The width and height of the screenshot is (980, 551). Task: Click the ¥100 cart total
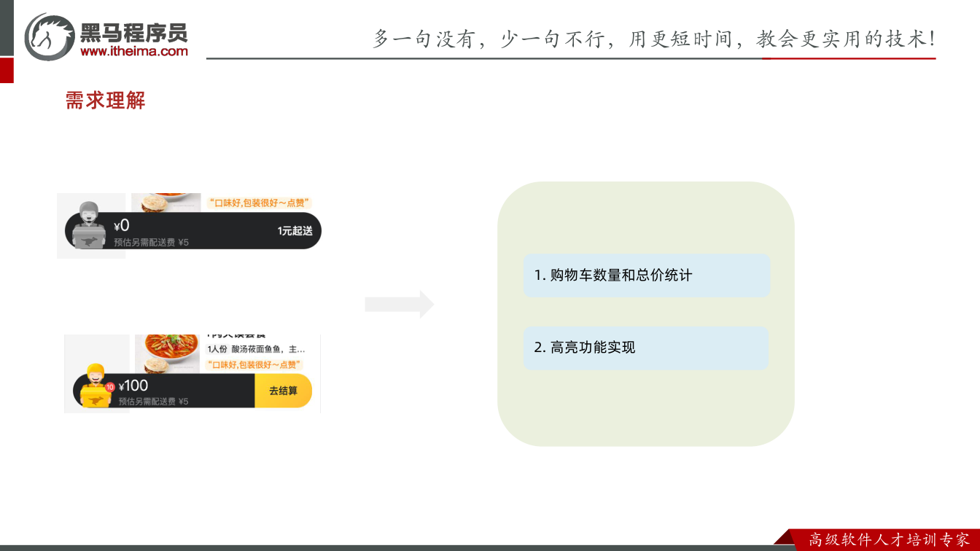[133, 386]
